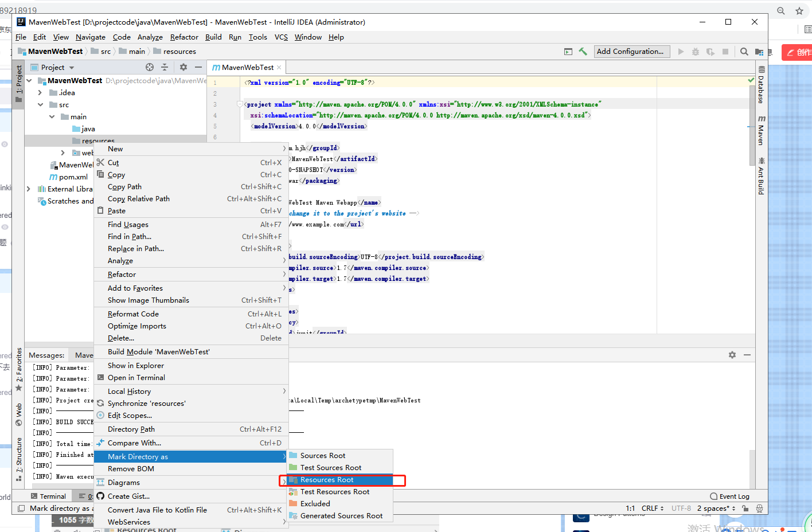812x532 pixels.
Task: Click the tool windows icon in bottom-left corner
Action: [x=21, y=508]
